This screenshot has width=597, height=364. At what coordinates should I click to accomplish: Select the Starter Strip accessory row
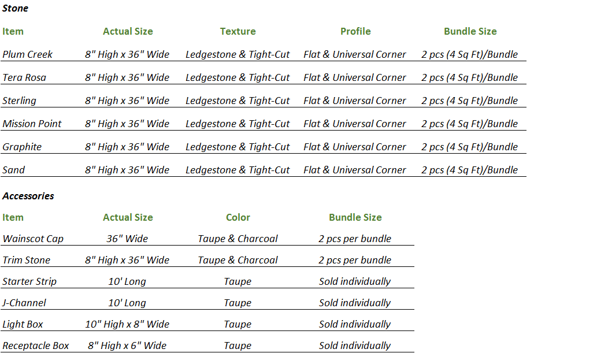[207, 282]
